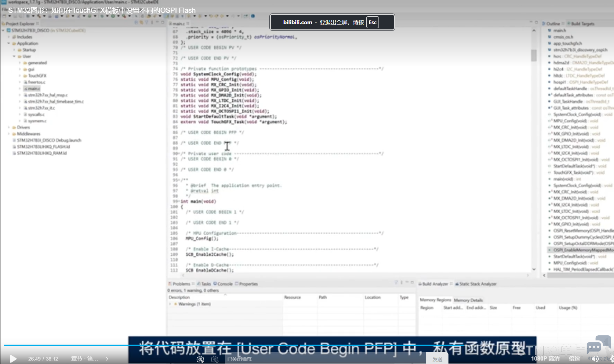Select stm32h7xx_it.c in project tree
Screen dimensions: 614x364
click(x=41, y=108)
